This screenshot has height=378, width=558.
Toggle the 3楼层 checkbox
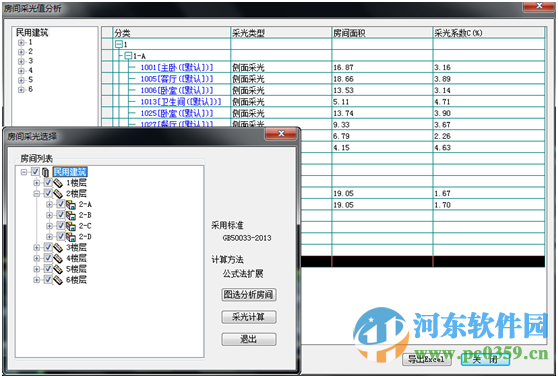point(48,247)
